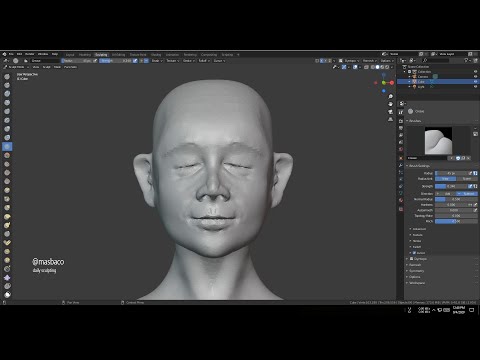This screenshot has width=480, height=360.
Task: Open the File menu
Action: 11,54
